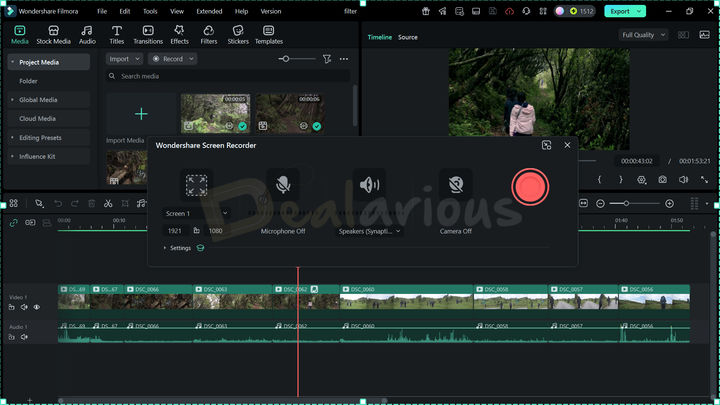Toggle the microphone off icon

(283, 185)
